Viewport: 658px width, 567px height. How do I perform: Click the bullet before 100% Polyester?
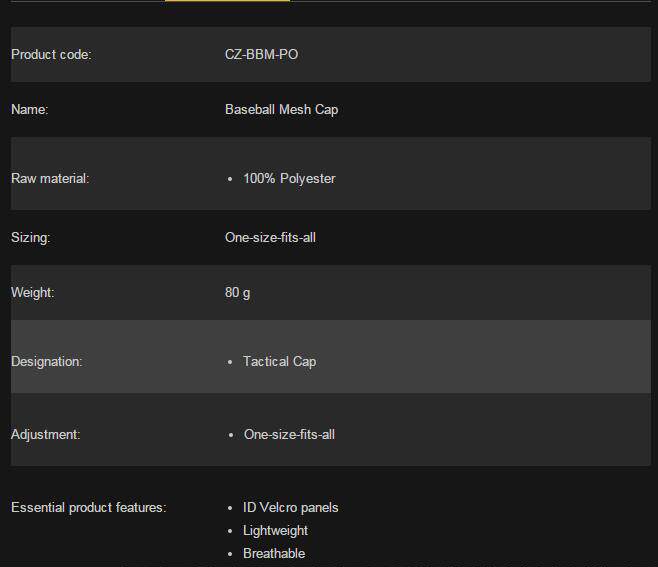coord(231,179)
